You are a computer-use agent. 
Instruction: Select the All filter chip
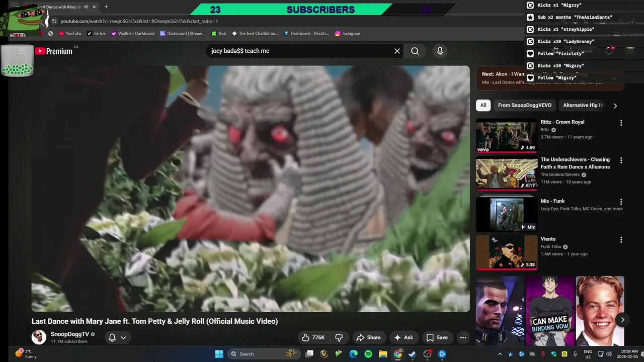tap(483, 105)
